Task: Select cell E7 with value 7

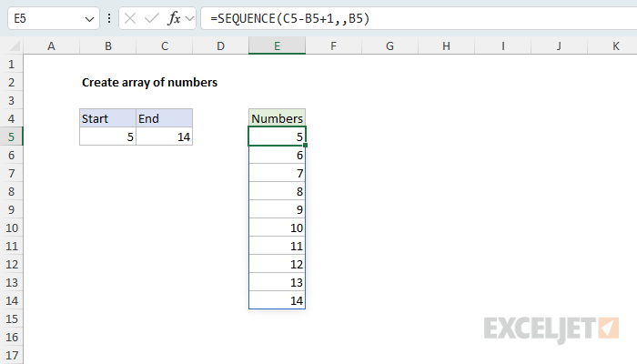Action: (x=277, y=174)
